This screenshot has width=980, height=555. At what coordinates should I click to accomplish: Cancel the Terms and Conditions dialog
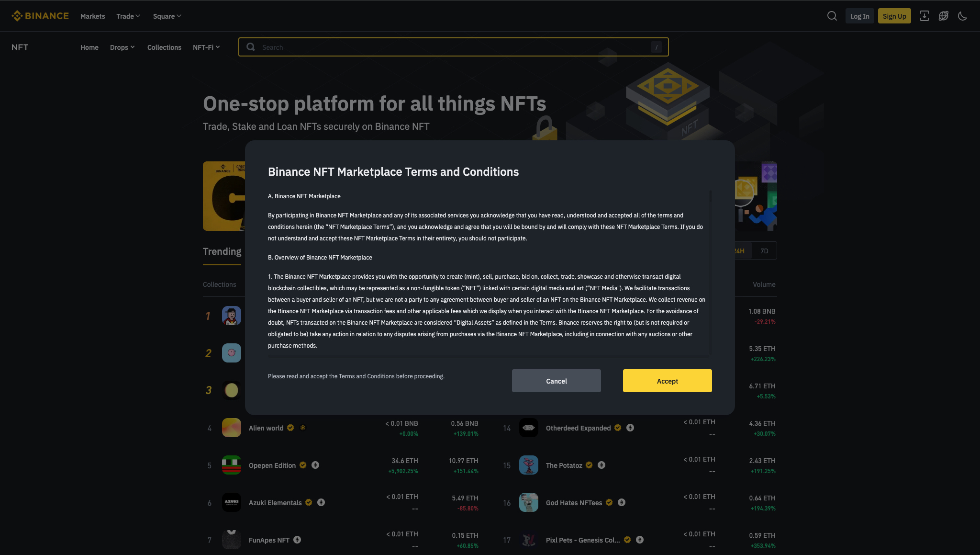(556, 381)
